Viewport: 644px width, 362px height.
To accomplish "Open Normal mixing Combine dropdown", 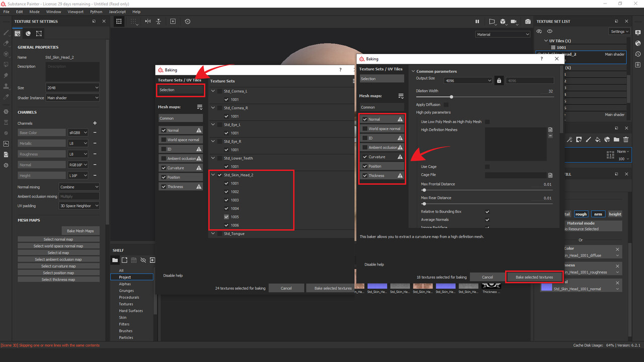I will click(79, 187).
